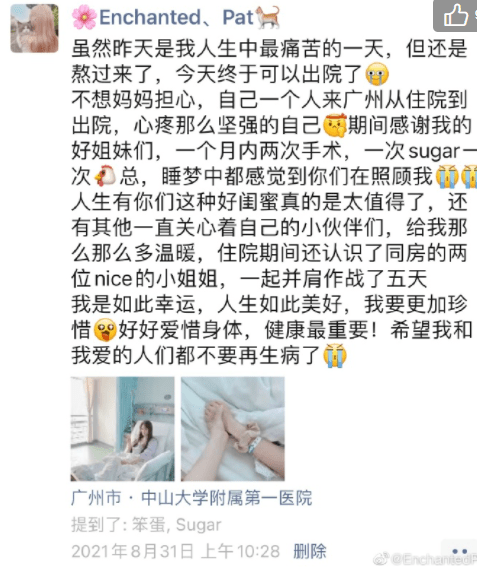This screenshot has width=477, height=568.
Task: Open location 广州市 · 中山大学附属第一医院
Action: click(192, 498)
